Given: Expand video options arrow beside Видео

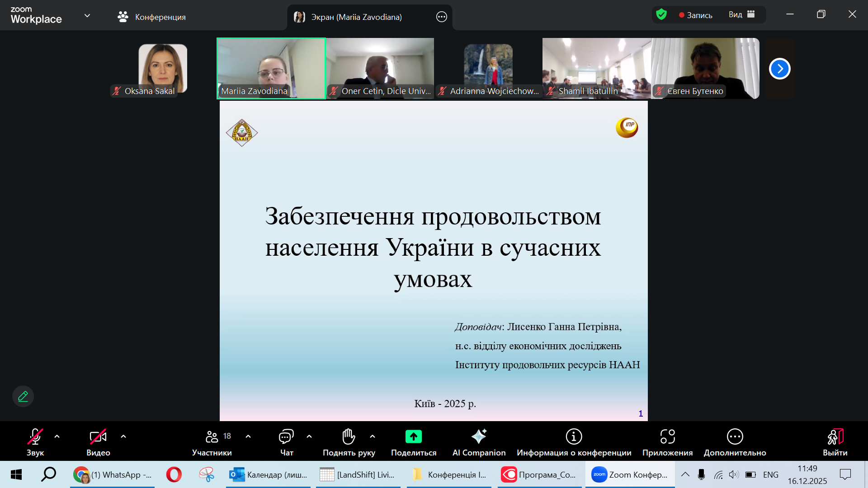Looking at the screenshot, I should point(123,436).
